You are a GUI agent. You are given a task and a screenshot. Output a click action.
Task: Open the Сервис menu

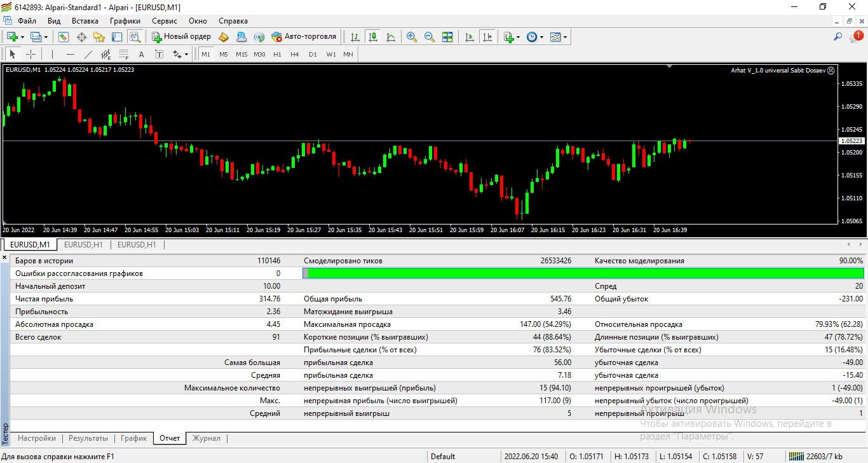165,21
